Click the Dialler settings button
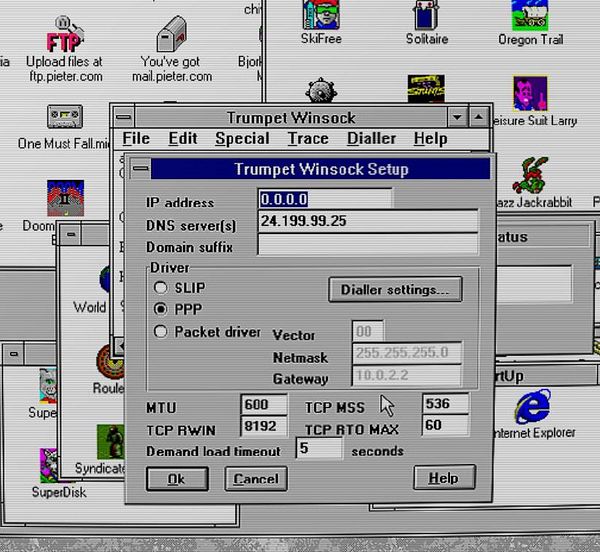The height and width of the screenshot is (552, 600). click(395, 290)
